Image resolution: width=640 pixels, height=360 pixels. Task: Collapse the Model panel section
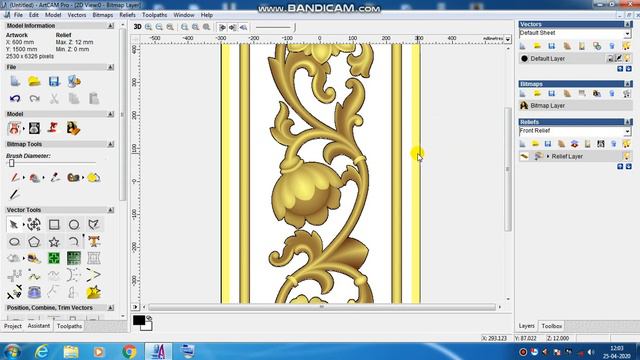[111, 114]
